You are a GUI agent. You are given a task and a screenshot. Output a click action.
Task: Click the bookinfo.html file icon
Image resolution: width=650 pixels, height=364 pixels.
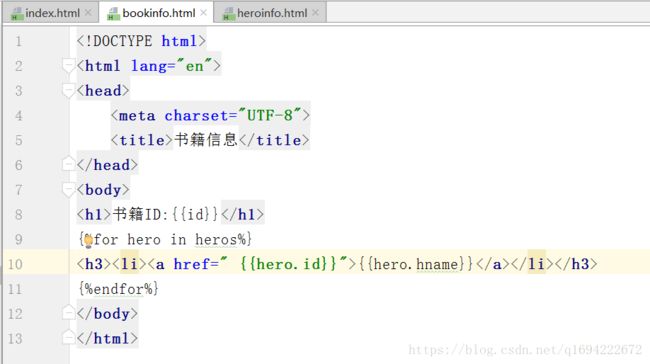coord(113,14)
